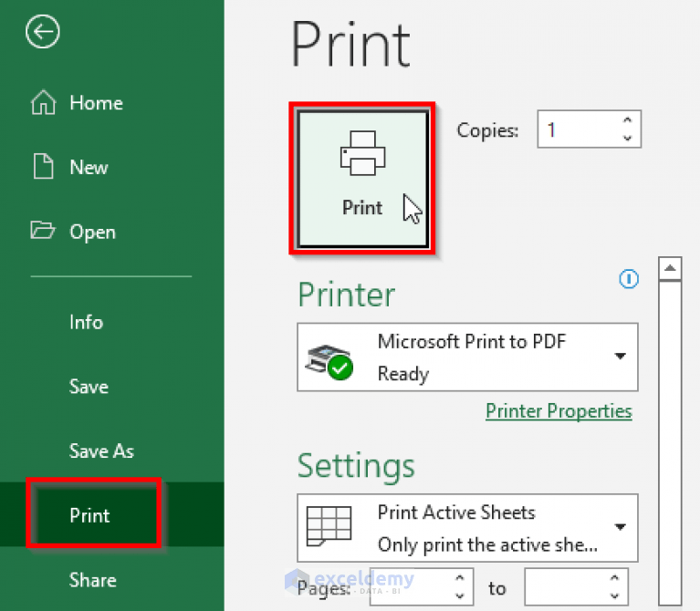Increase the Pages from value
The height and width of the screenshot is (611, 700).
tap(459, 578)
